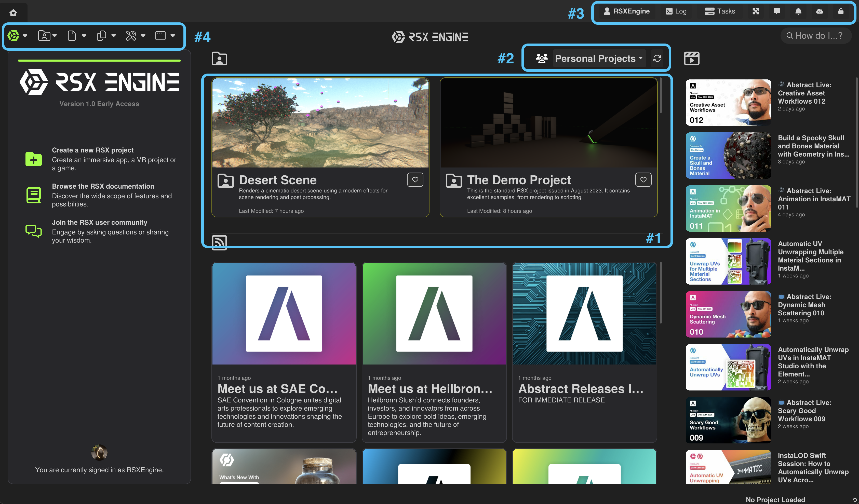Open the chat bubble icon in the top bar
The image size is (859, 504).
777,11
